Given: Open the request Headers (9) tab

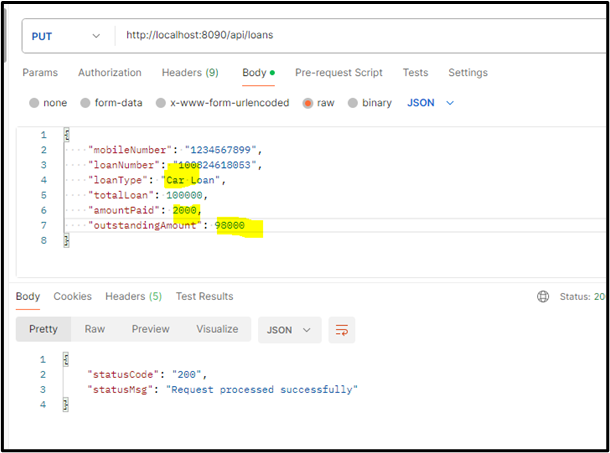Looking at the screenshot, I should click(x=190, y=73).
